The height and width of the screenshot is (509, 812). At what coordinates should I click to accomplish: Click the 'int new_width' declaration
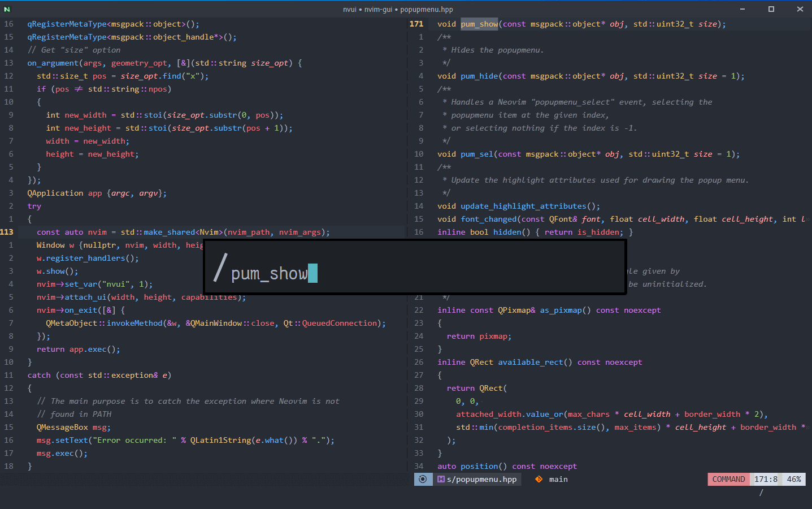164,115
